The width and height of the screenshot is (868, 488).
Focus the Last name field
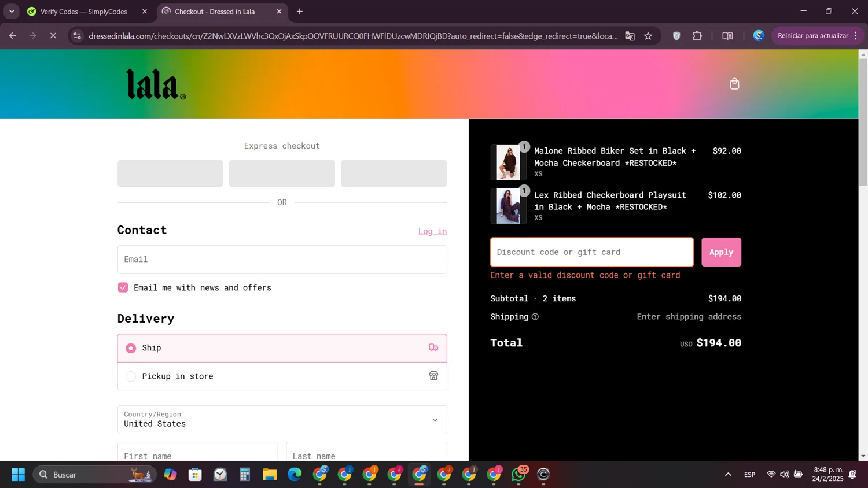tap(366, 452)
